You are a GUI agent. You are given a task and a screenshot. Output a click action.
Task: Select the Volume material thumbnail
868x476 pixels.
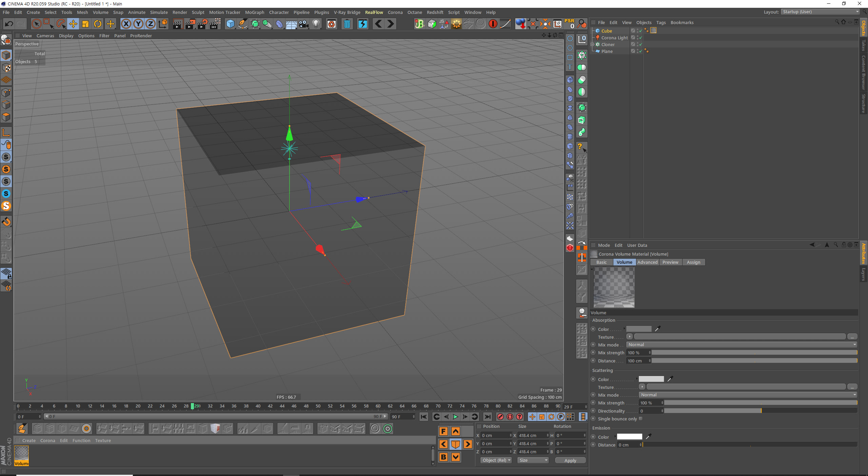pos(21,456)
